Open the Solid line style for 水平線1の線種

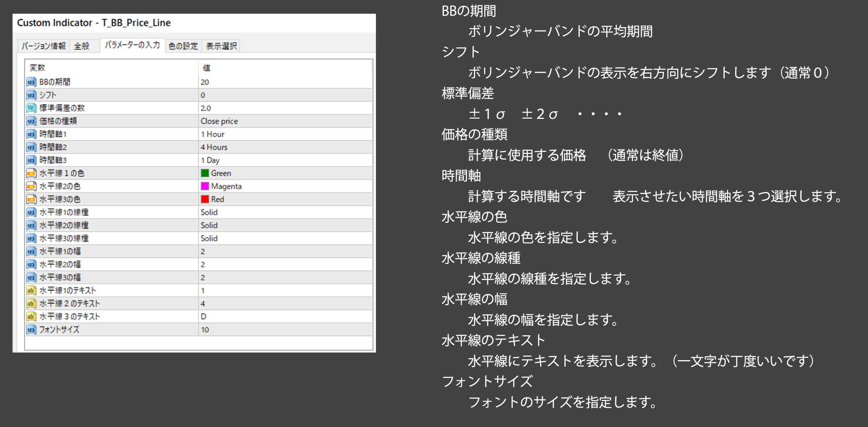[x=209, y=212]
